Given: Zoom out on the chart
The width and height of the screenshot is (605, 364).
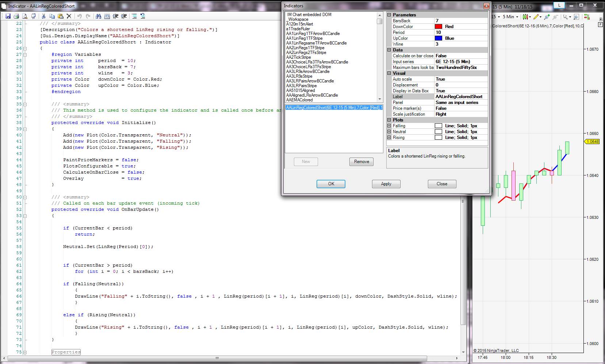Looking at the screenshot, I should tap(555, 17).
